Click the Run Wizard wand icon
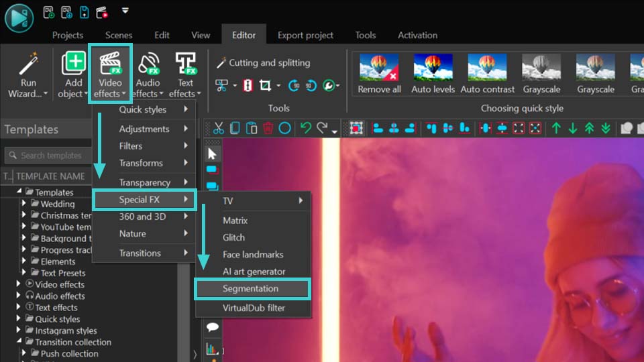The height and width of the screenshot is (362, 644). pyautogui.click(x=28, y=64)
